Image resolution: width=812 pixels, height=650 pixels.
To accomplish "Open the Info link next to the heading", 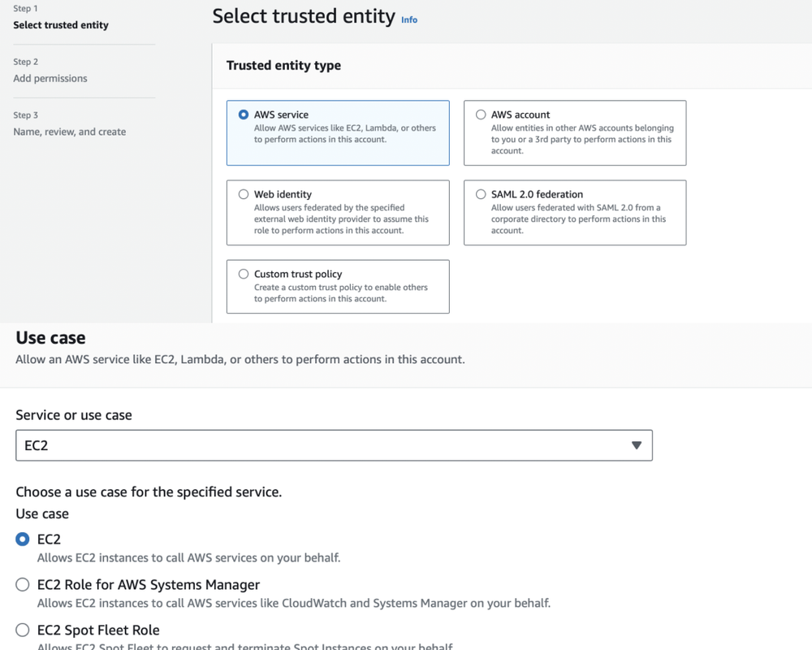I will [409, 19].
